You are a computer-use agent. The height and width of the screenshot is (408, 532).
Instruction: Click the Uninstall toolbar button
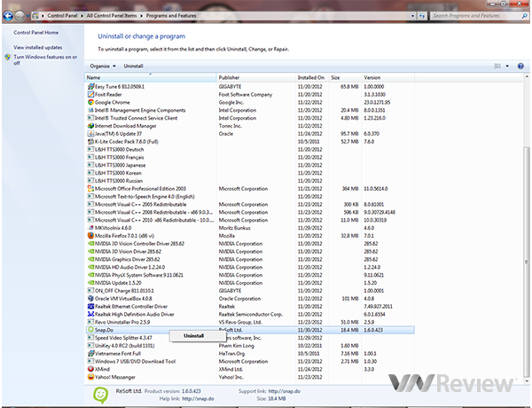(x=133, y=66)
